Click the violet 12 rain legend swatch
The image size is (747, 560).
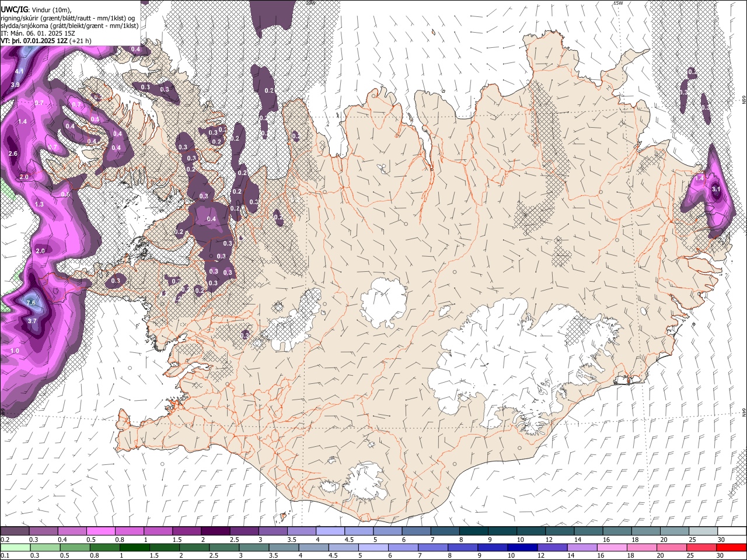pyautogui.click(x=553, y=547)
